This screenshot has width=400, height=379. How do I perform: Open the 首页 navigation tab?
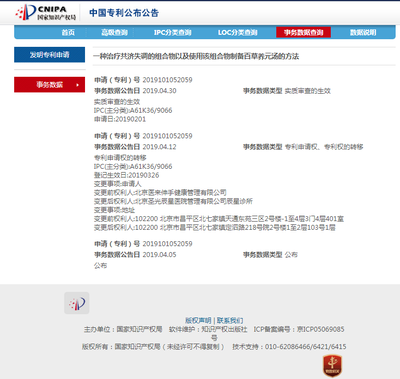tap(68, 32)
